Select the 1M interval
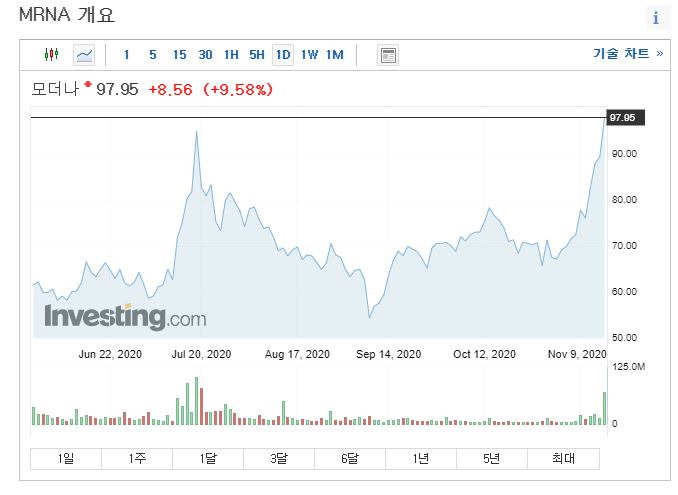This screenshot has width=678, height=495. [335, 55]
